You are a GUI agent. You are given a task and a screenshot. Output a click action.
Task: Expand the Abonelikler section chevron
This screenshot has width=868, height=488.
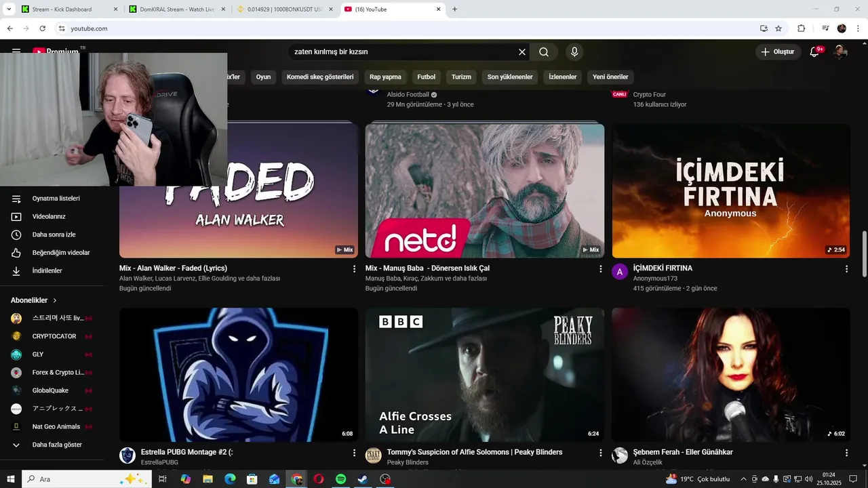[55, 300]
